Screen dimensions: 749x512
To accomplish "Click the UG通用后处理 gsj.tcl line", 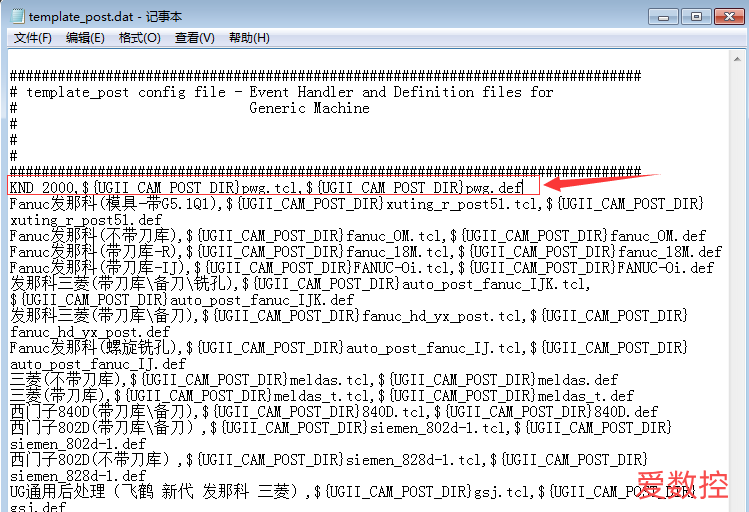I will [353, 491].
